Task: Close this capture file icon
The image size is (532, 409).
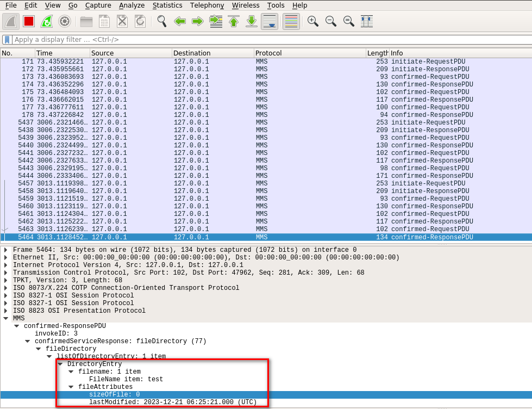Action: (x=122, y=21)
